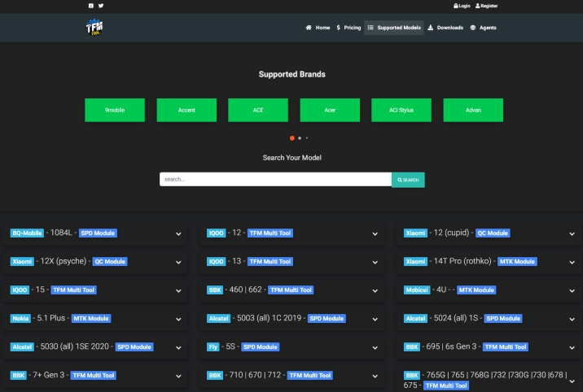The width and height of the screenshot is (583, 392).
Task: Click the Supported Brands heading
Action: click(x=291, y=74)
